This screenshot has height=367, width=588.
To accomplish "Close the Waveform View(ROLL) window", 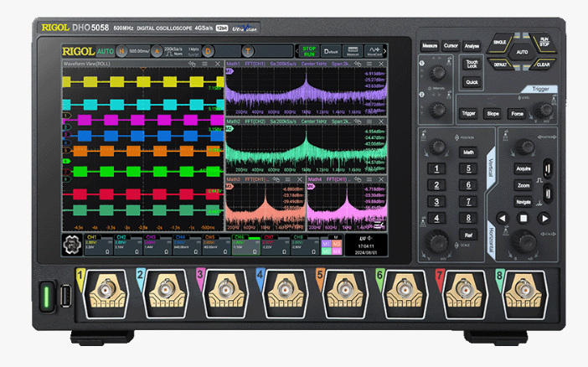I will pos(218,65).
